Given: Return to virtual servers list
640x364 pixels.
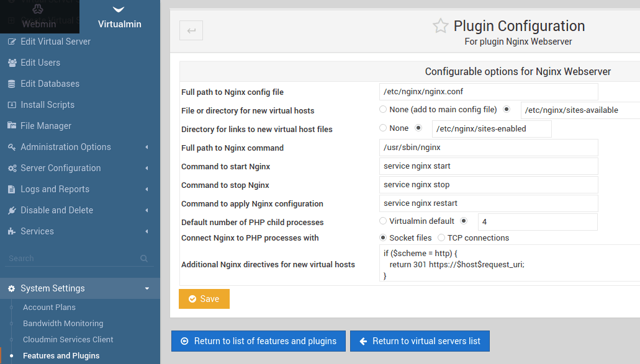Looking at the screenshot, I should coord(420,340).
